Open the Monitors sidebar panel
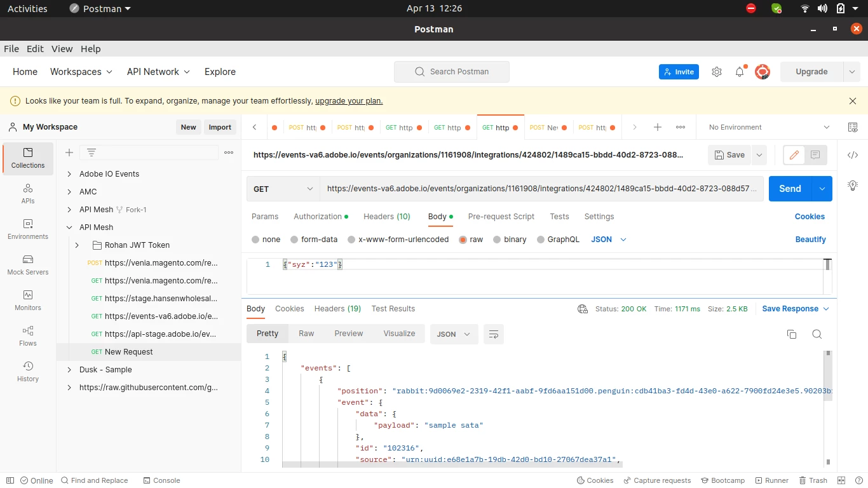 (x=28, y=301)
